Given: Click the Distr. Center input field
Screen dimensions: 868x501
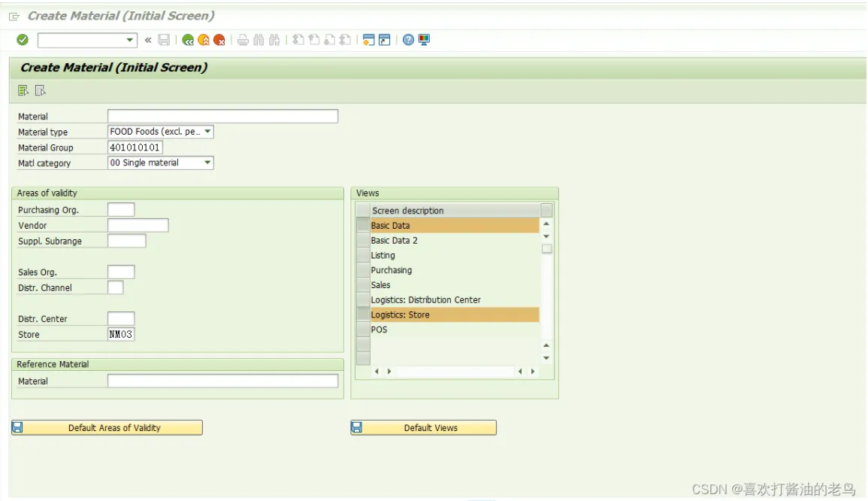Looking at the screenshot, I should tap(121, 319).
